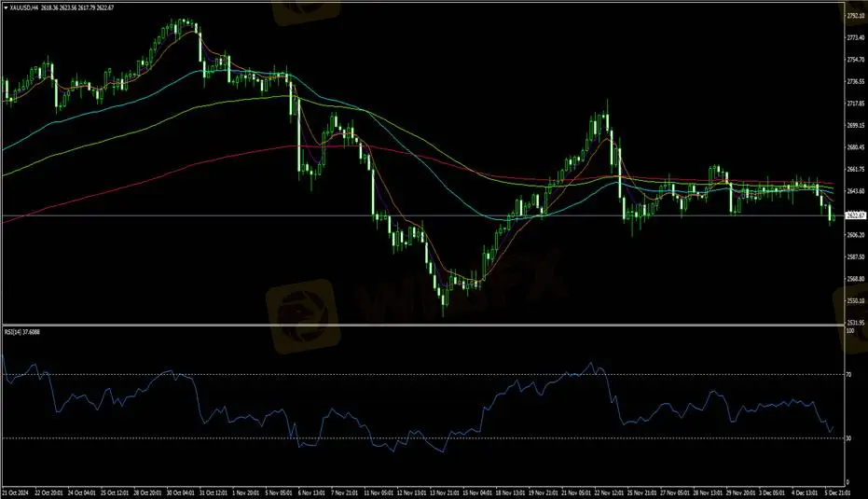
Task: Click the 2736.55 price scale label
Action: click(856, 81)
